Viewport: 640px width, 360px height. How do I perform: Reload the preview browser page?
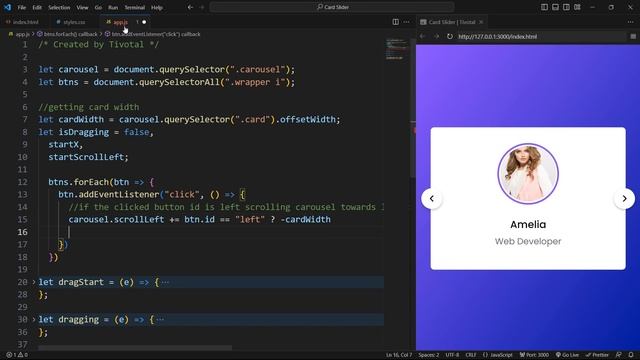tap(449, 36)
